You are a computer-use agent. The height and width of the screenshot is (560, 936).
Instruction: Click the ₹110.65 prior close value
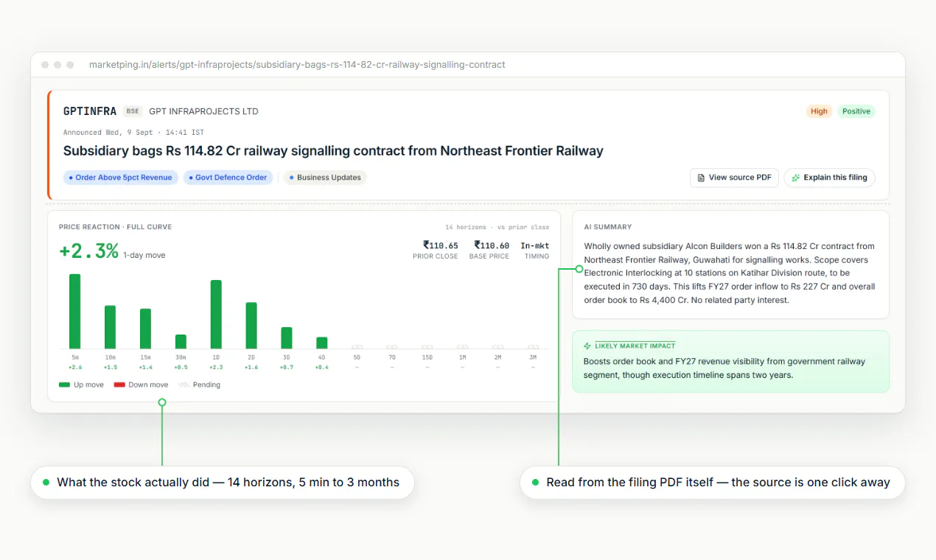click(x=440, y=245)
